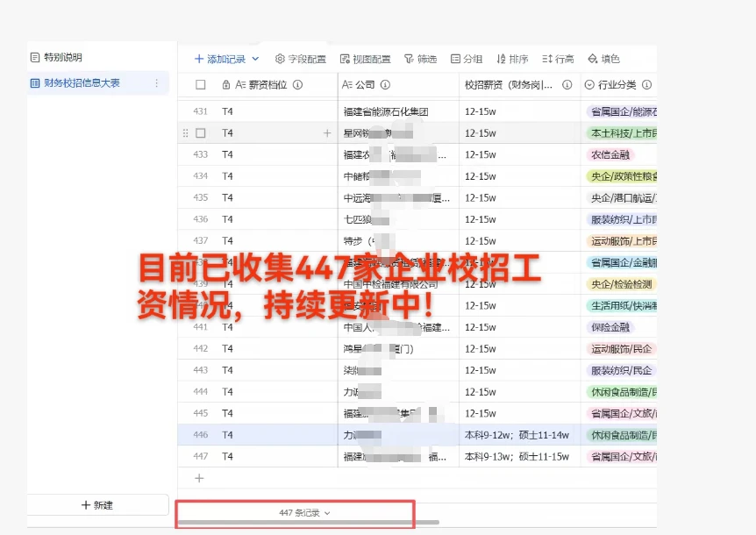Click the 运动服饰/民企 tag
The image size is (756, 535).
pyautogui.click(x=622, y=349)
